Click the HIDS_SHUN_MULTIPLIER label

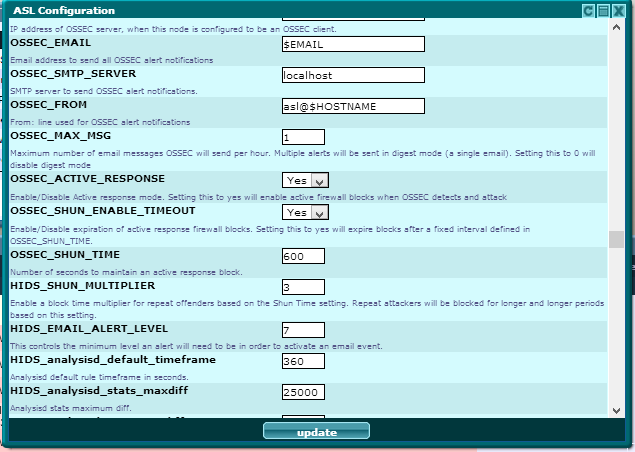(83, 286)
